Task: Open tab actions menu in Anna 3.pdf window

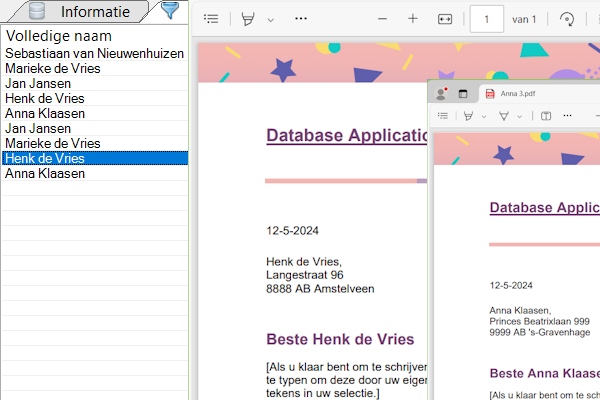Action: click(x=463, y=94)
